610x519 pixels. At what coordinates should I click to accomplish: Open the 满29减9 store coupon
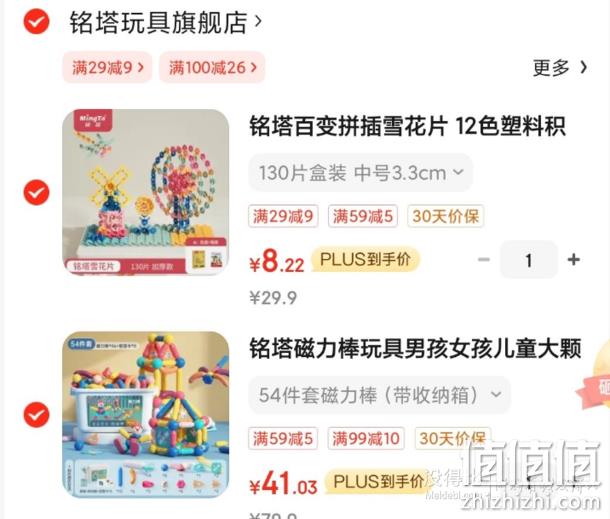coord(107,67)
